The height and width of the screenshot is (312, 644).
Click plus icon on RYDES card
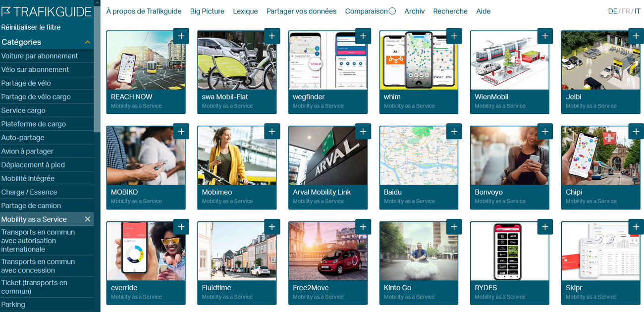coord(545,227)
